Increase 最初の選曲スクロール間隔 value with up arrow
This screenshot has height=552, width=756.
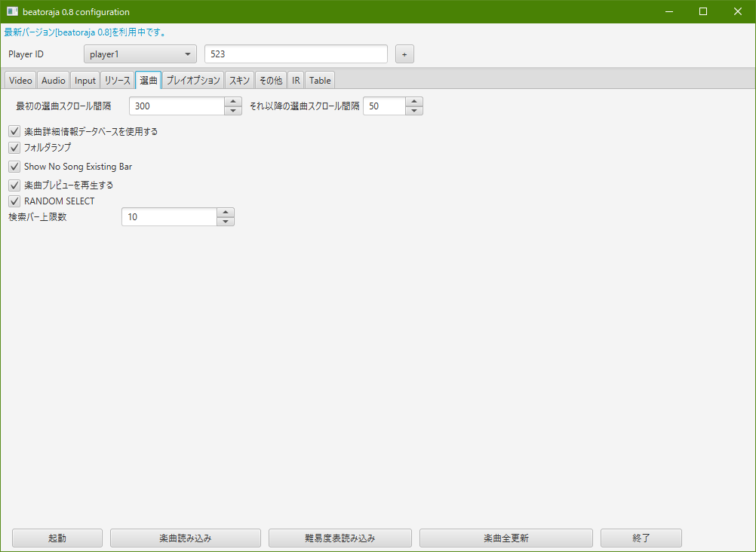pos(233,102)
